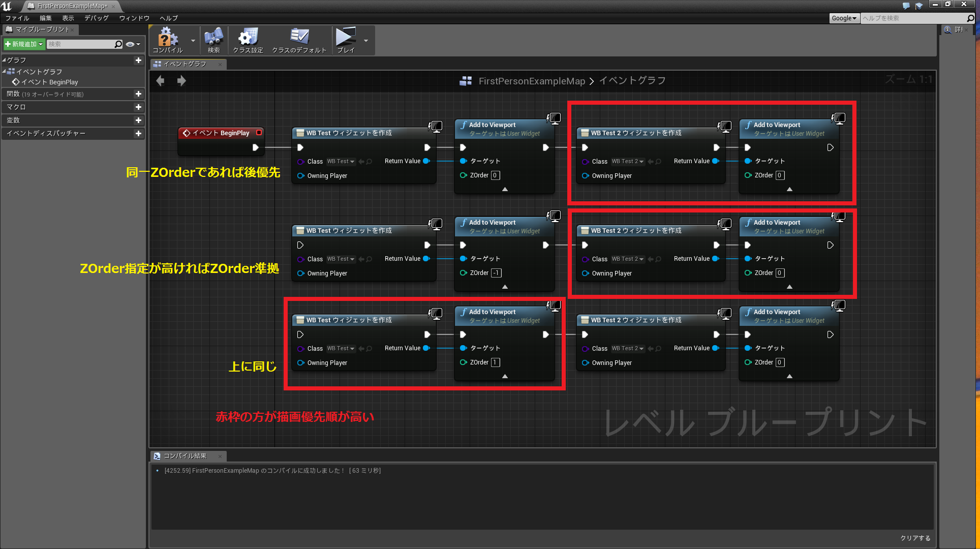Expand the advanced arrow on first Add to Viewport node
This screenshot has width=980, height=549.
click(505, 189)
